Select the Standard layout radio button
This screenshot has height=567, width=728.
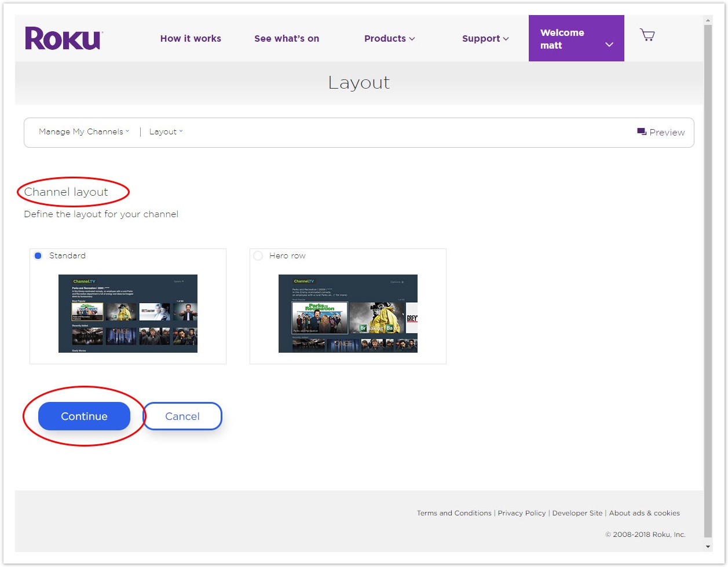click(38, 255)
